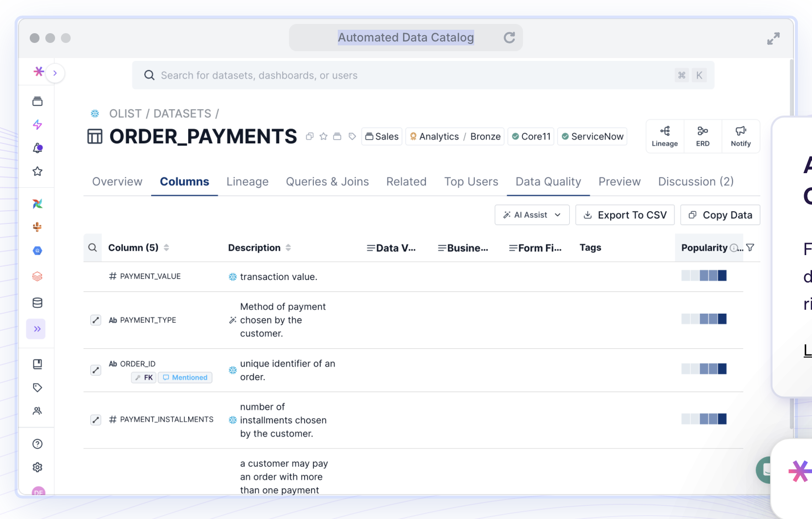Viewport: 812px width, 519px height.
Task: Click the OLIST breadcrumb link
Action: (125, 114)
